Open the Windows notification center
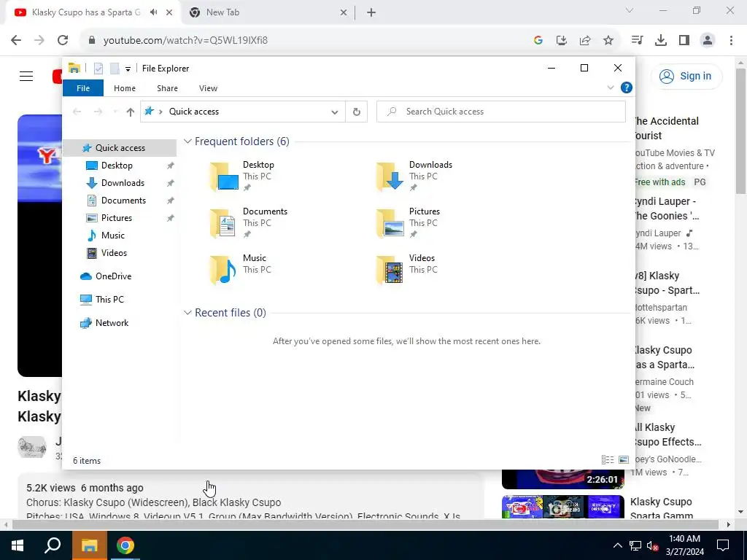 click(723, 545)
